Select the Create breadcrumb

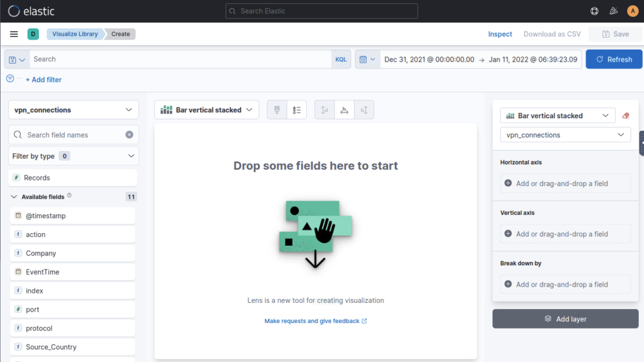(x=120, y=34)
